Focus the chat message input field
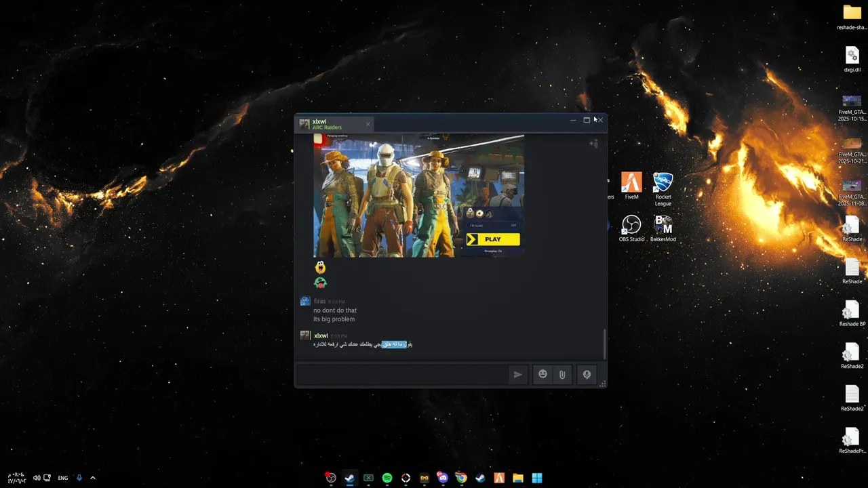 (403, 374)
